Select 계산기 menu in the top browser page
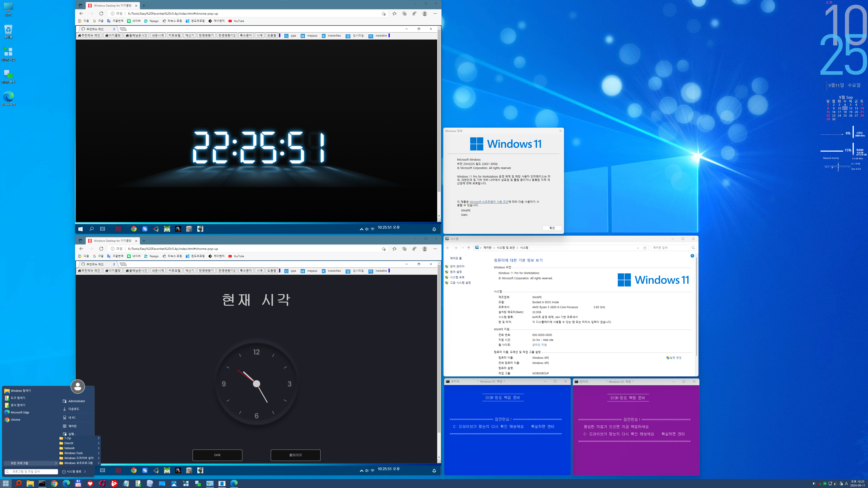Image resolution: width=868 pixels, height=488 pixels. click(190, 35)
